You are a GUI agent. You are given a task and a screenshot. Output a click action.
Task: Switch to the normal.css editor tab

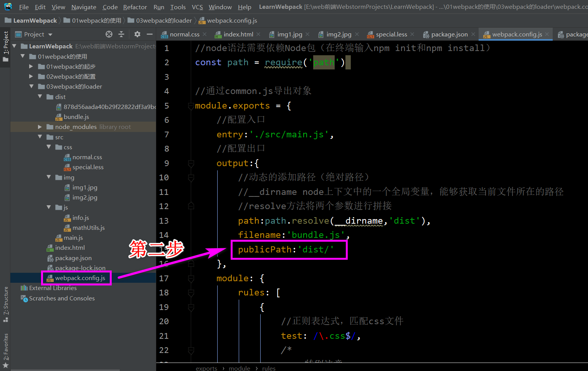pos(185,34)
